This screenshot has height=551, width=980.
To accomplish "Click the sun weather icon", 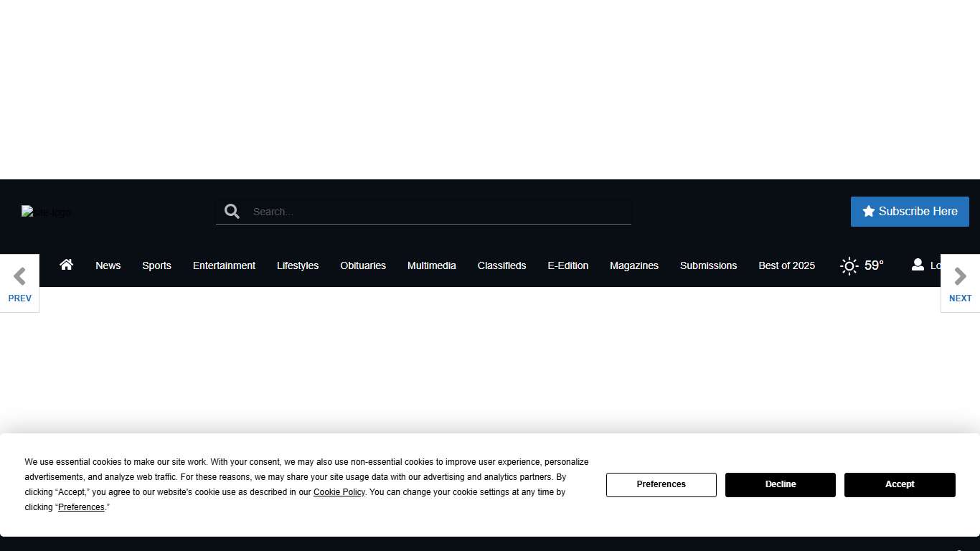I will (849, 266).
